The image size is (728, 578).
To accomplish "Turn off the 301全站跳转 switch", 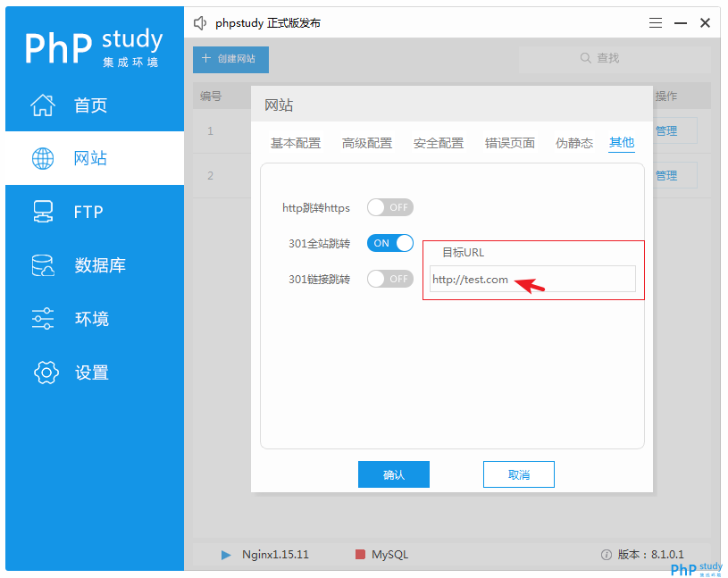I will pos(390,243).
